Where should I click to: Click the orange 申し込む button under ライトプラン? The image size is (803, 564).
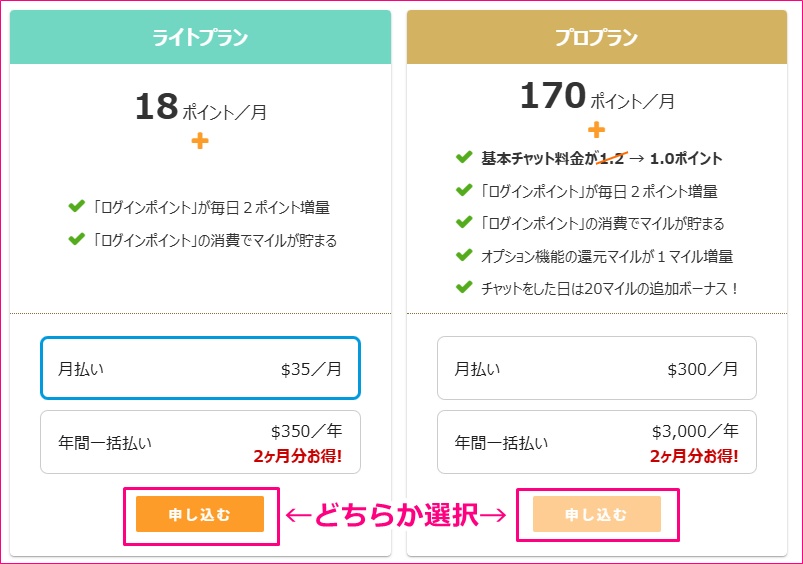pos(200,514)
